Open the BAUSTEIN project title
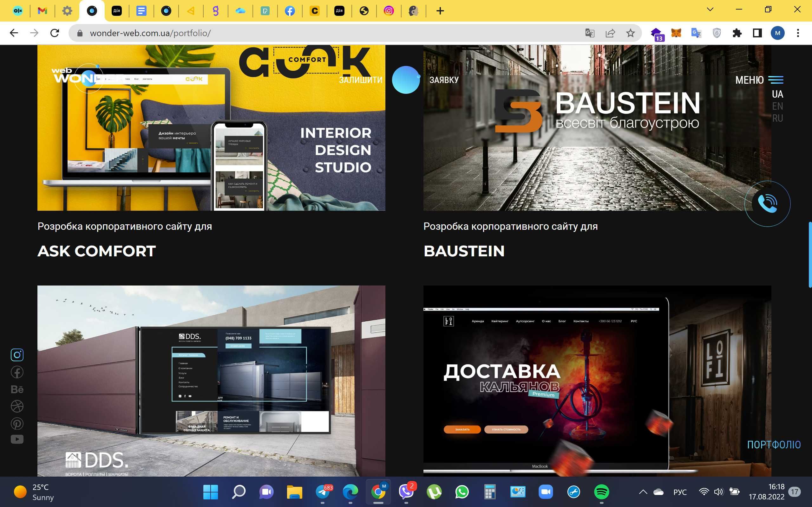This screenshot has height=507, width=812. point(464,251)
